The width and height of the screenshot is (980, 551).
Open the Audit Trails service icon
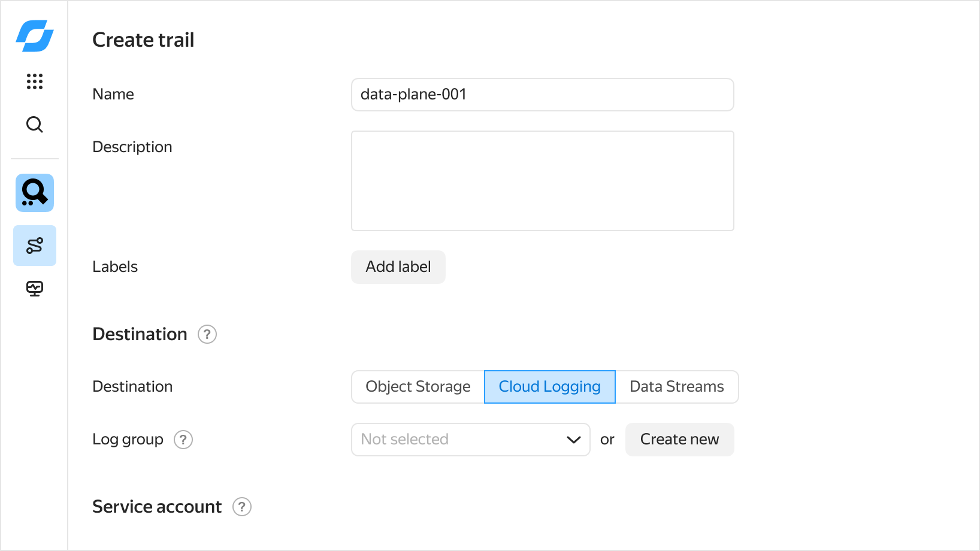coord(35,193)
